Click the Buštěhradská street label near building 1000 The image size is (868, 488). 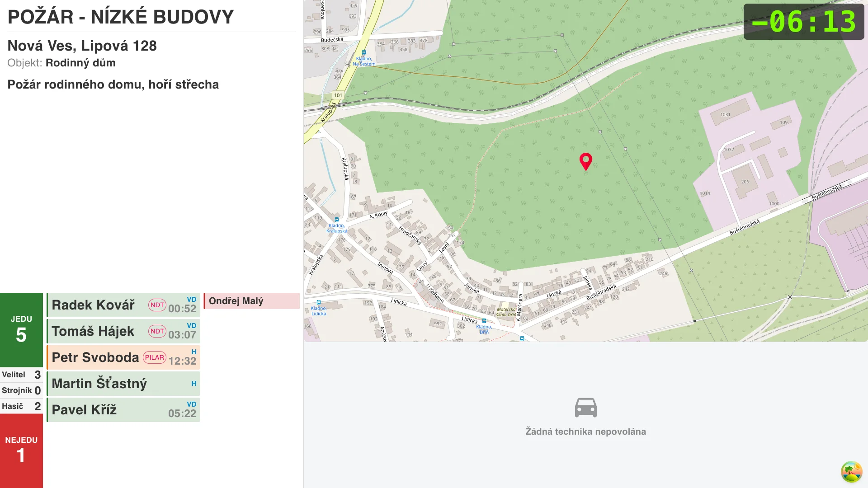coord(744,227)
